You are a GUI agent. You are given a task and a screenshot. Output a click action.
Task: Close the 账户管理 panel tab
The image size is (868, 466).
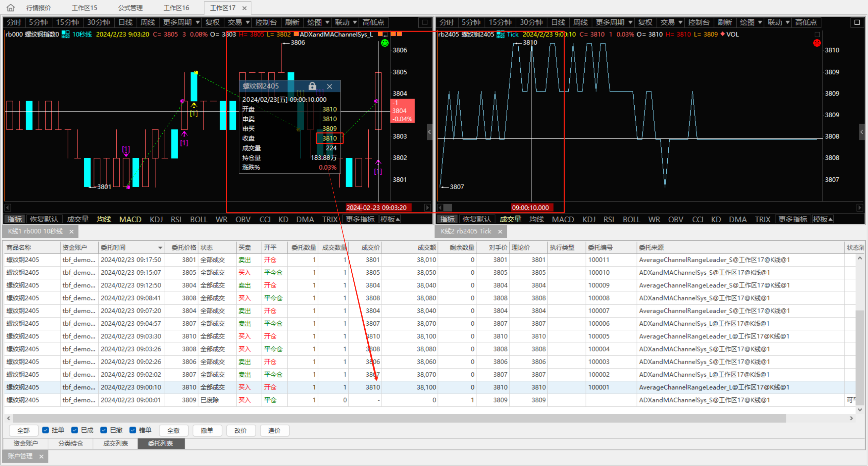point(41,456)
